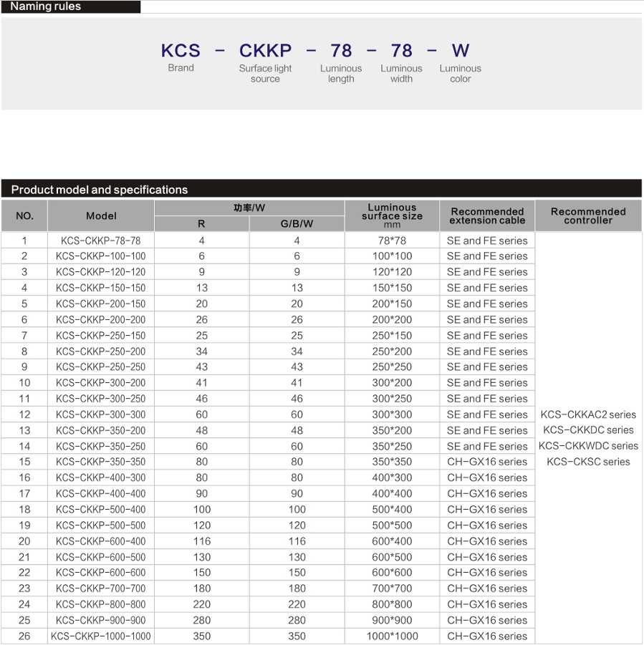Screen dimensions: 644x645
Task: Click the 'G/B/W' sub-column header
Action: (x=297, y=224)
